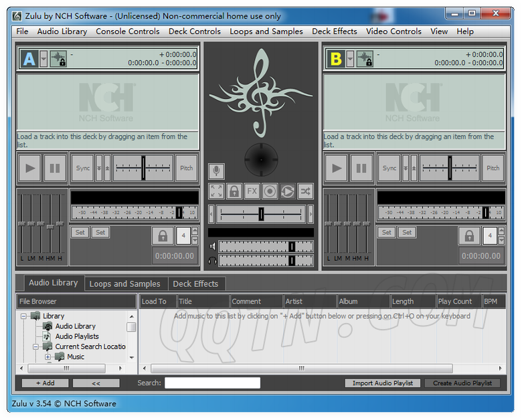This screenshot has height=420, width=522.
Task: Toggle the center console lock button
Action: click(234, 191)
